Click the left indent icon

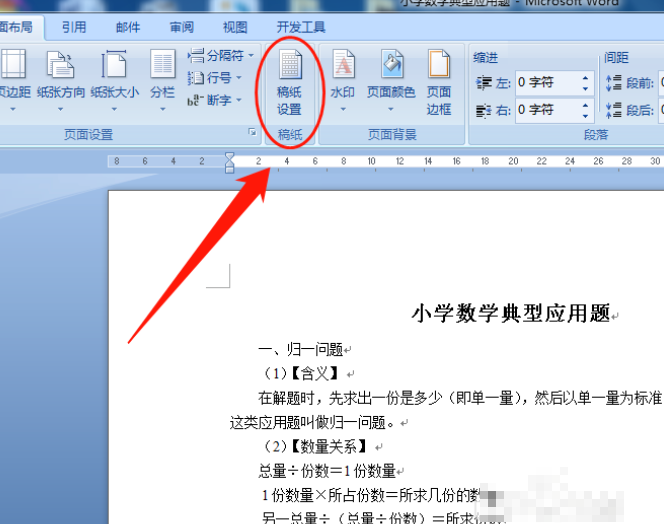click(484, 83)
